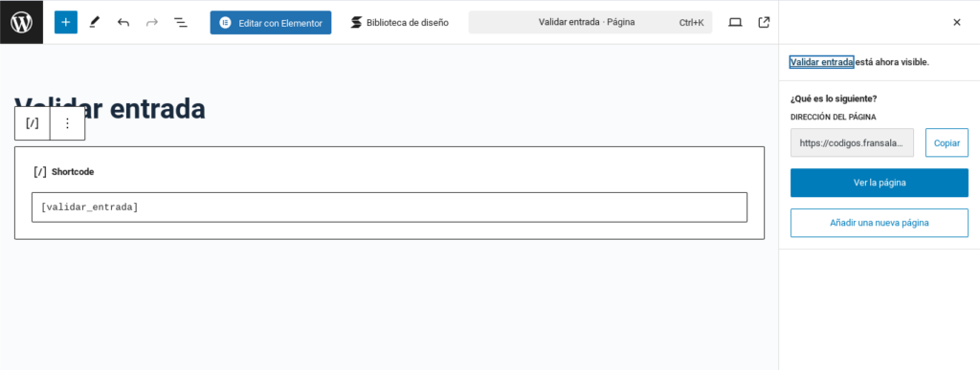The image size is (980, 370).
Task: Click Editar con Elementor button
Action: pos(271,22)
